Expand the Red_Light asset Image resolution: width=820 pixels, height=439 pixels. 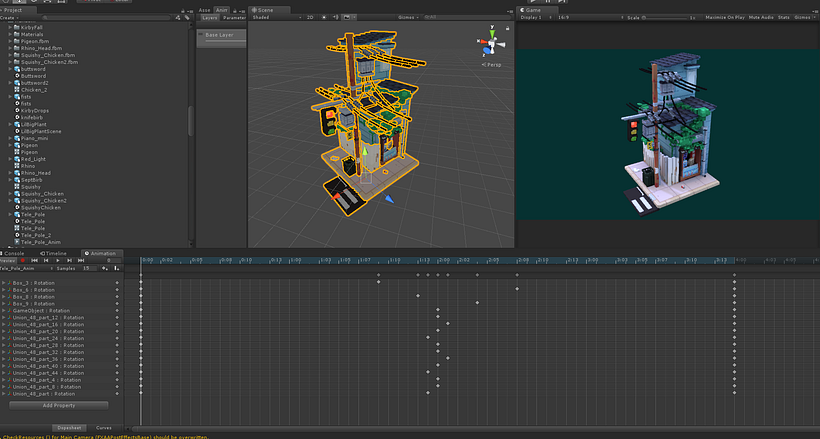[10, 159]
